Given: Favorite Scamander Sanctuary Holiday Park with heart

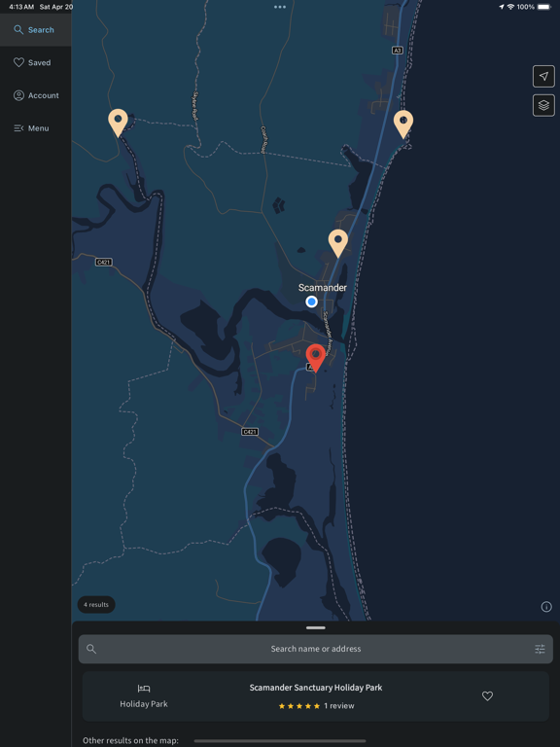Looking at the screenshot, I should (487, 696).
